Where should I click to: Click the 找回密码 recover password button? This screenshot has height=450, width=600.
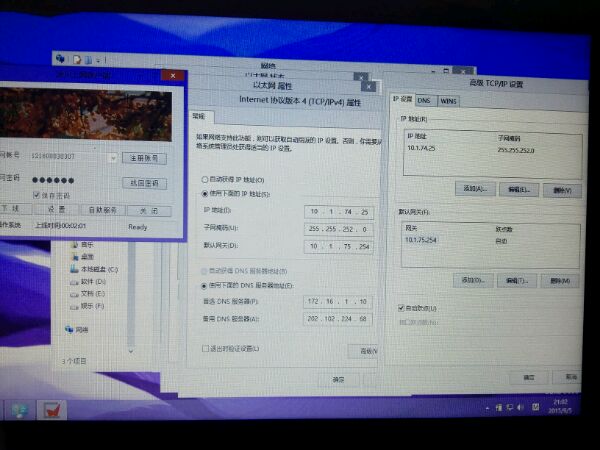(x=144, y=183)
